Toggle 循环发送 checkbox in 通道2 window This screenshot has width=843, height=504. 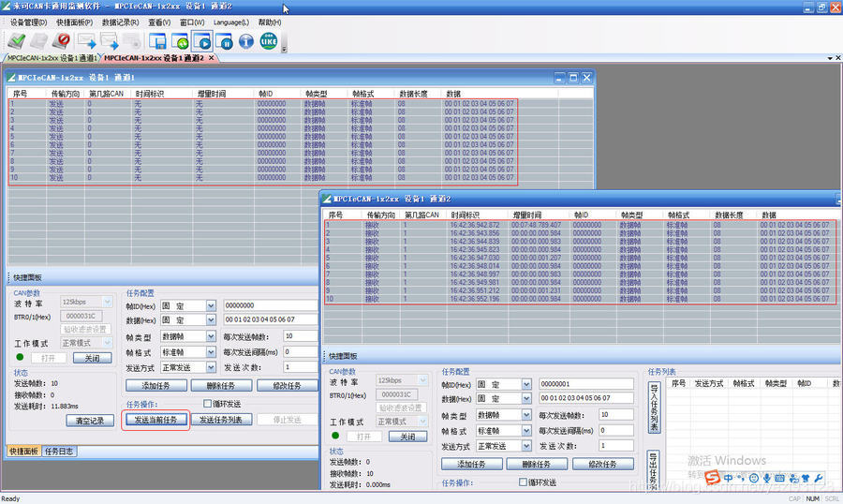pyautogui.click(x=523, y=482)
